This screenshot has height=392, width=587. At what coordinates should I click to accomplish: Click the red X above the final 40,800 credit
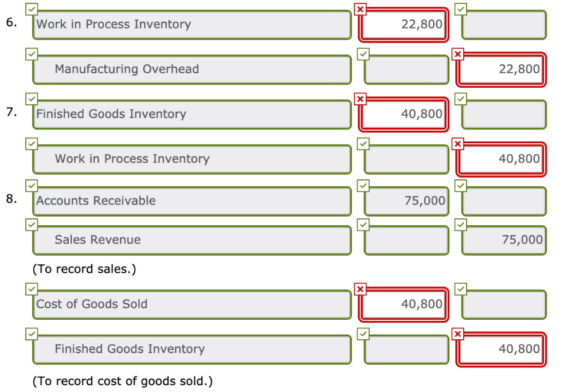(x=457, y=334)
